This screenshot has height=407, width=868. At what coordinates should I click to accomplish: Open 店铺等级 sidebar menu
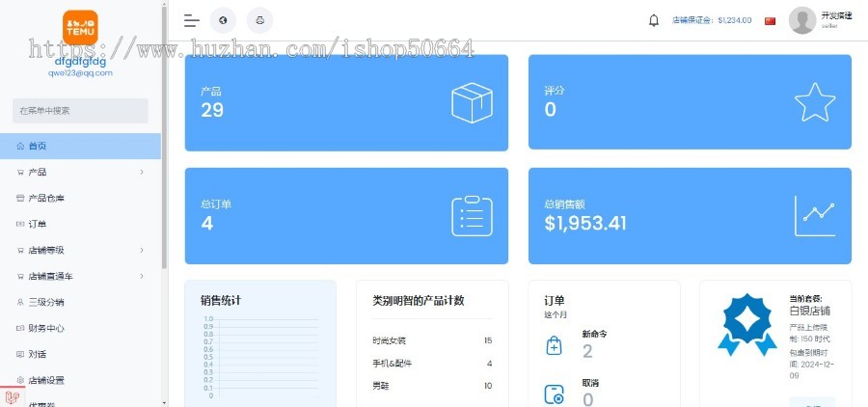click(80, 251)
